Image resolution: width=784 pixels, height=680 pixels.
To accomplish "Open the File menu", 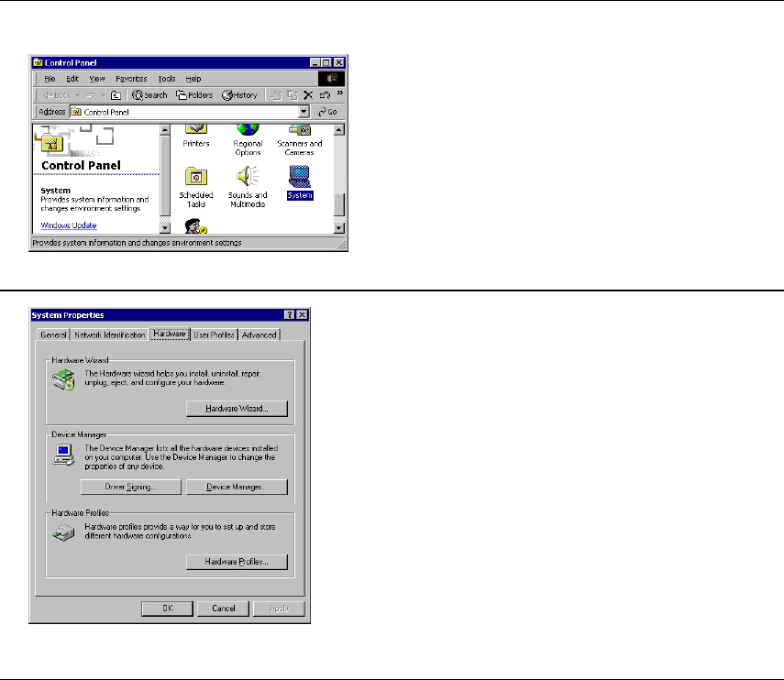I will coord(50,79).
